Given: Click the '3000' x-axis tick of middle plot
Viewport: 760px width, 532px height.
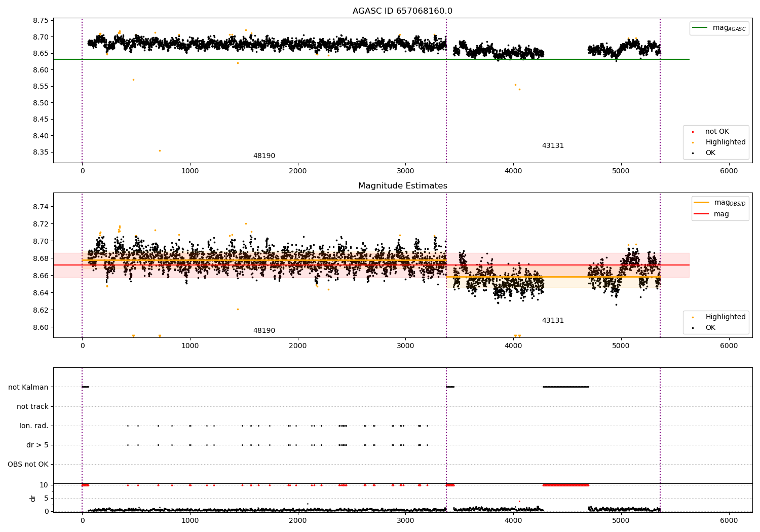Looking at the screenshot, I should click(x=405, y=346).
